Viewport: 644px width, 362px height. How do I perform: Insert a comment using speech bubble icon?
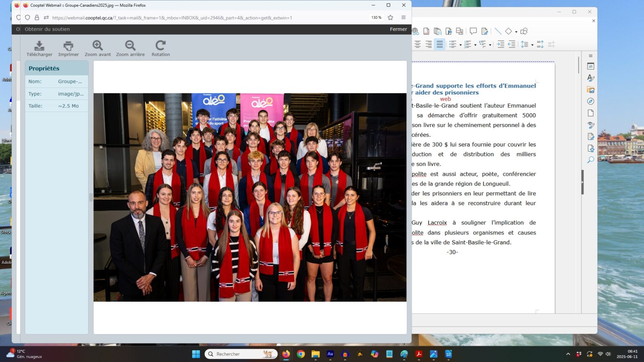pyautogui.click(x=473, y=31)
